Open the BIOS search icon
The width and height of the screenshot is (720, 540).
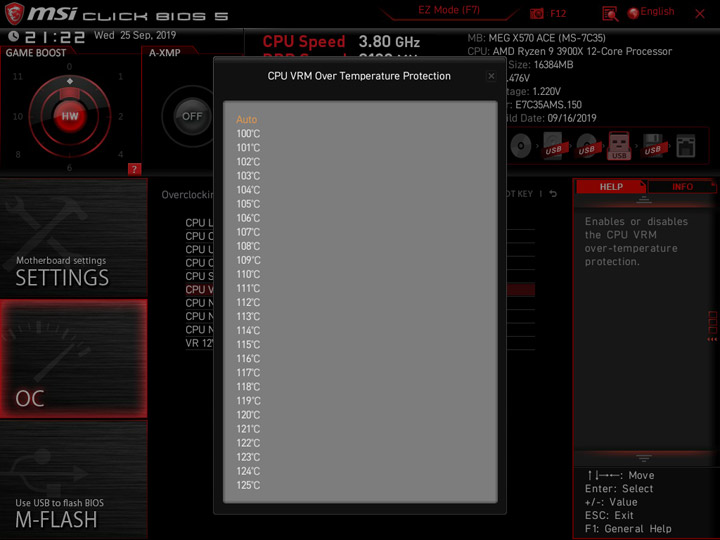610,14
